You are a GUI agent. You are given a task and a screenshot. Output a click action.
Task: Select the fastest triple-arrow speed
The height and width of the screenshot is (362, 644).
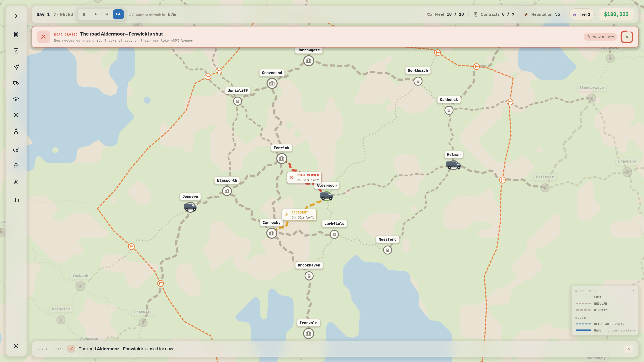pyautogui.click(x=118, y=14)
